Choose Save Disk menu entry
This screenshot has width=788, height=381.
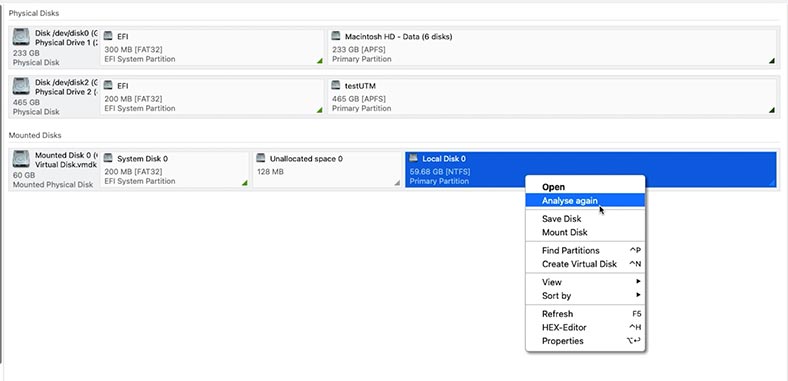point(585,219)
